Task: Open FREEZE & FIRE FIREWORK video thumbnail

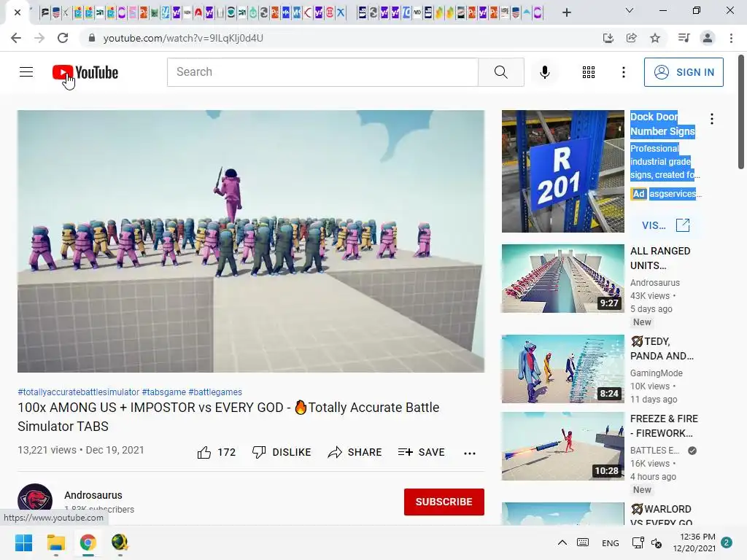Action: [x=562, y=446]
